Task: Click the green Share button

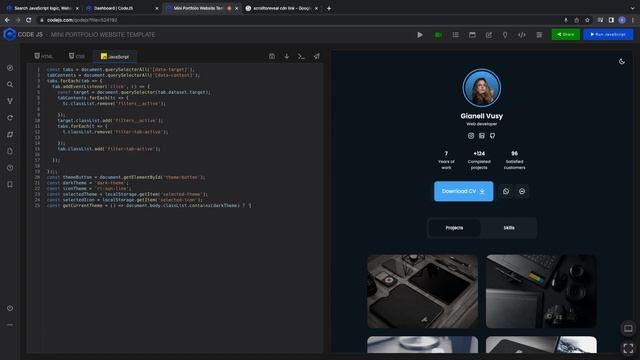Action: (565, 34)
